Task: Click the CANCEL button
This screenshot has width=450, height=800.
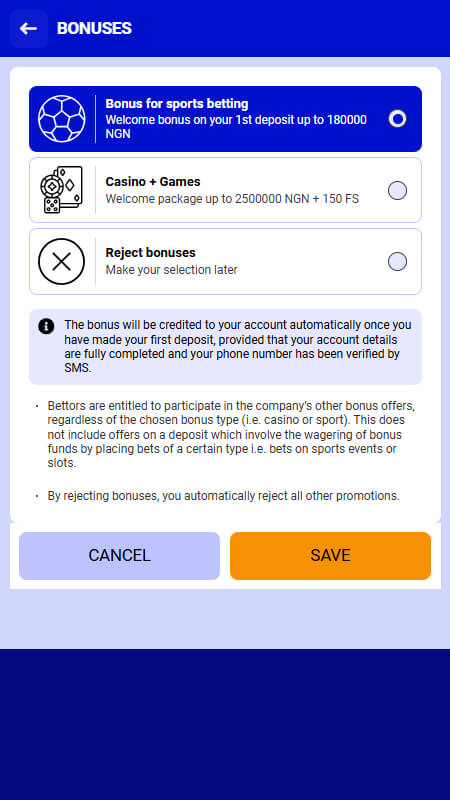Action: [119, 556]
